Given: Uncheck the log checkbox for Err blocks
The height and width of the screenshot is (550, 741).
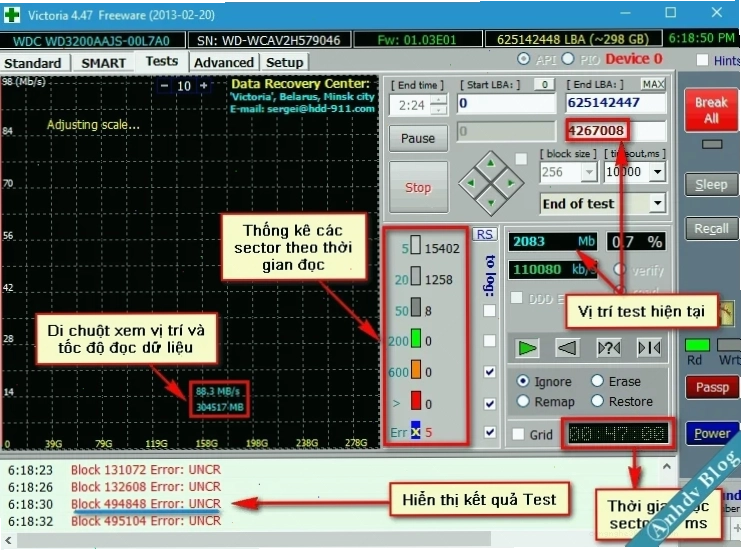Looking at the screenshot, I should 490,432.
